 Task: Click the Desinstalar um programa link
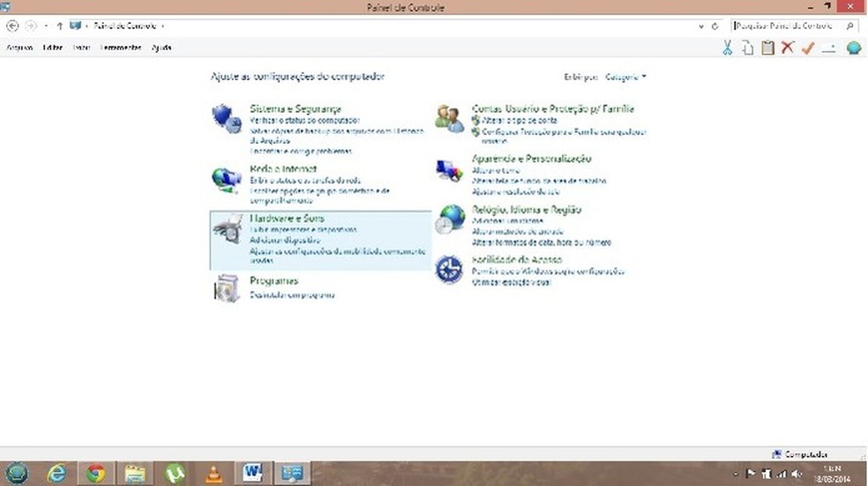[x=292, y=295]
